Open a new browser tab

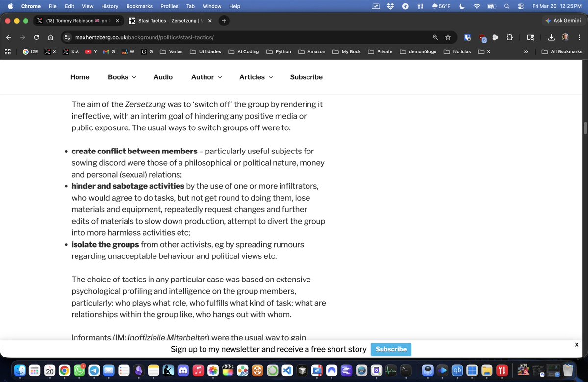pos(224,21)
